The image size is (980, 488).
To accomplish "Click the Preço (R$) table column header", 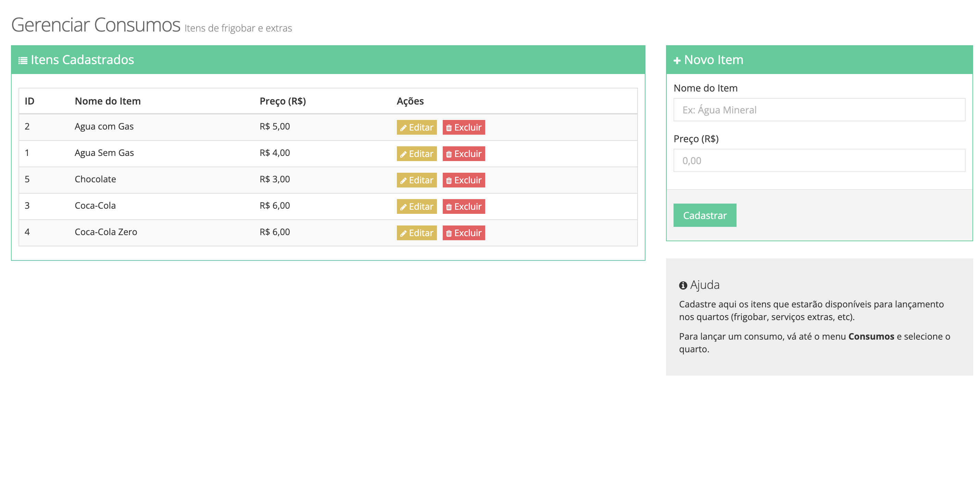I will (x=282, y=101).
